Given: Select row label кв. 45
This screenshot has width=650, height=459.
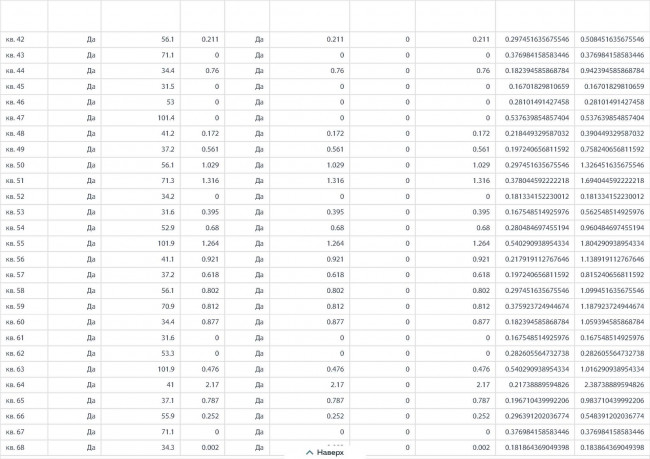Looking at the screenshot, I should (x=15, y=87).
